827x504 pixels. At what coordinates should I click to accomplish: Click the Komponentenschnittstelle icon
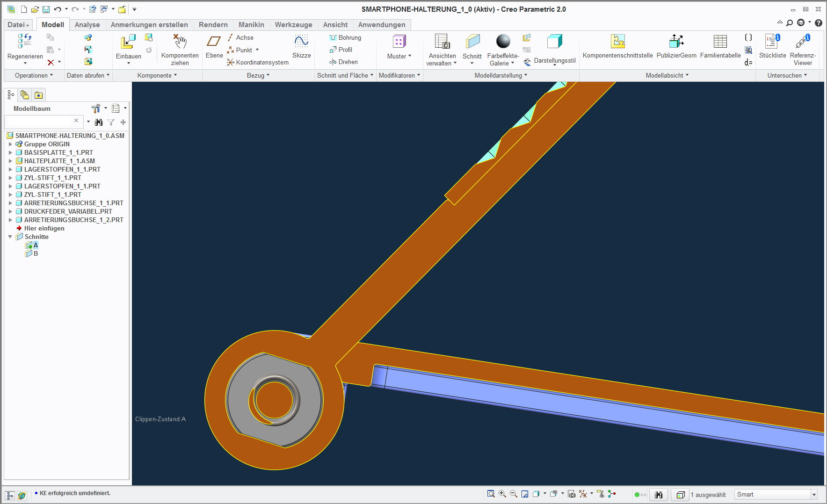point(618,42)
